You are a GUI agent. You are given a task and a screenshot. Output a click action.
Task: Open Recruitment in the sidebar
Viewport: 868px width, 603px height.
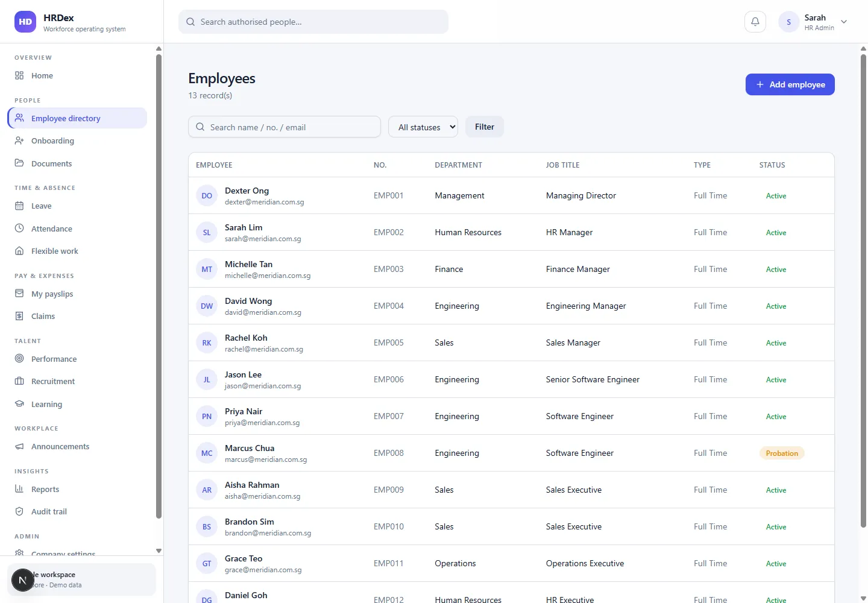[77, 381]
